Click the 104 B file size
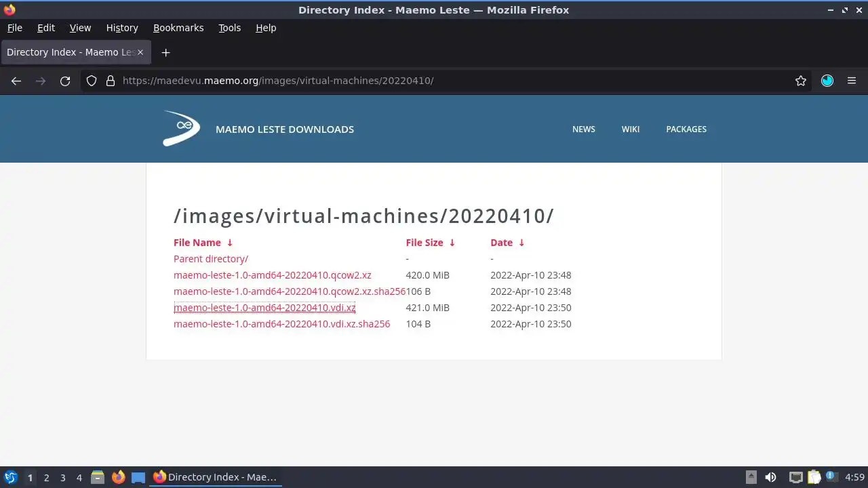This screenshot has height=488, width=868. 418,324
